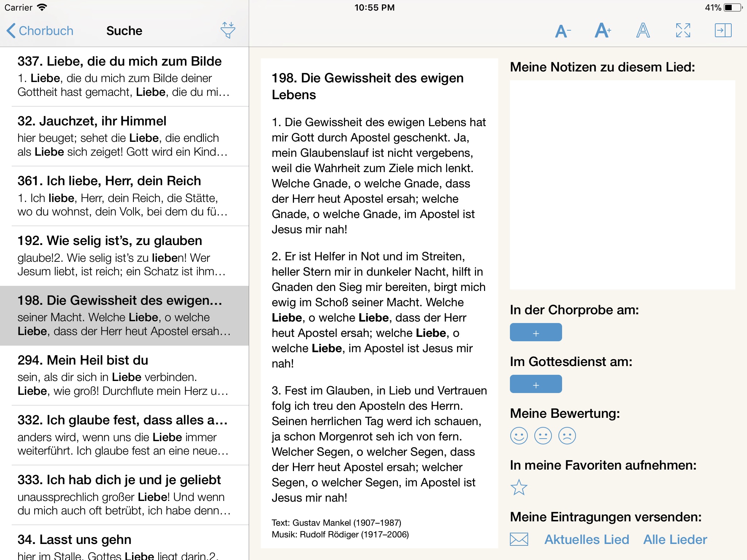Increase font size with A+ icon

[x=603, y=30]
